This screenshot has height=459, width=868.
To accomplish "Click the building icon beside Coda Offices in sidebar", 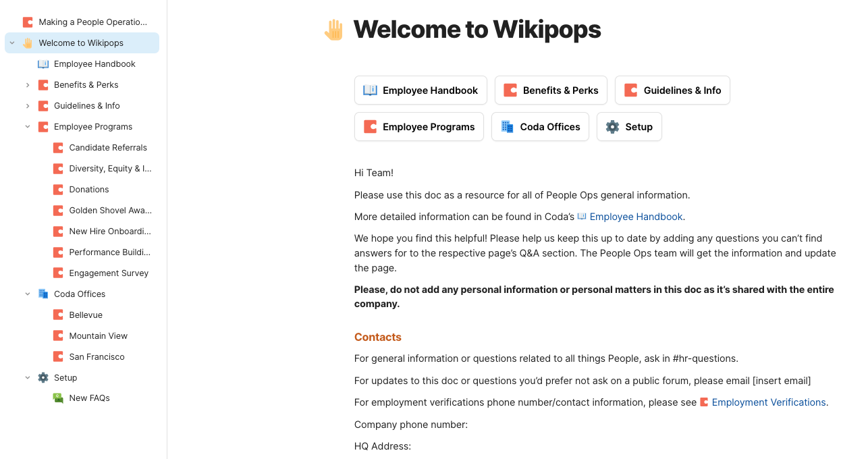I will click(43, 294).
